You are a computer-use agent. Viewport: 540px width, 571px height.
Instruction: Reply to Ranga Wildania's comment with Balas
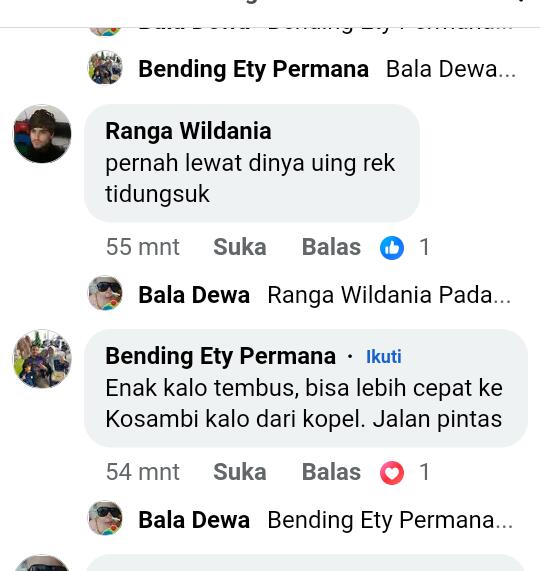pos(331,247)
